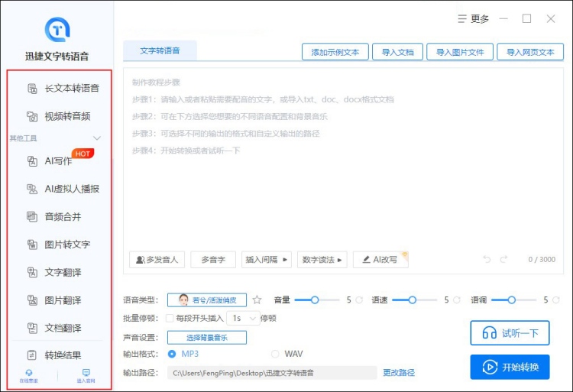Open AI虚拟人播报 tool
The image size is (573, 392).
click(63, 189)
